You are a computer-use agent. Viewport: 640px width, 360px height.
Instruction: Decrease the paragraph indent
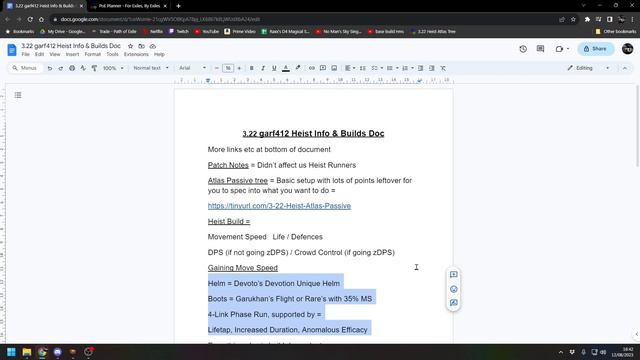pos(420,68)
